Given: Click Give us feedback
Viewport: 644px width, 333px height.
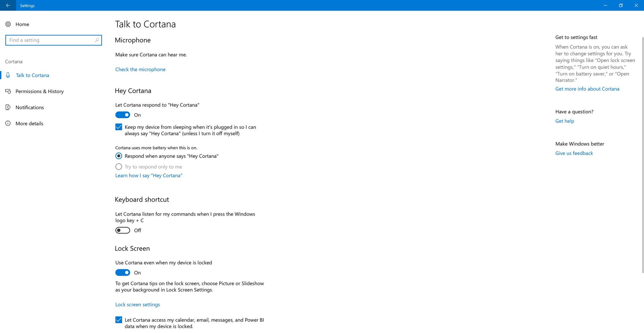Looking at the screenshot, I should [574, 153].
